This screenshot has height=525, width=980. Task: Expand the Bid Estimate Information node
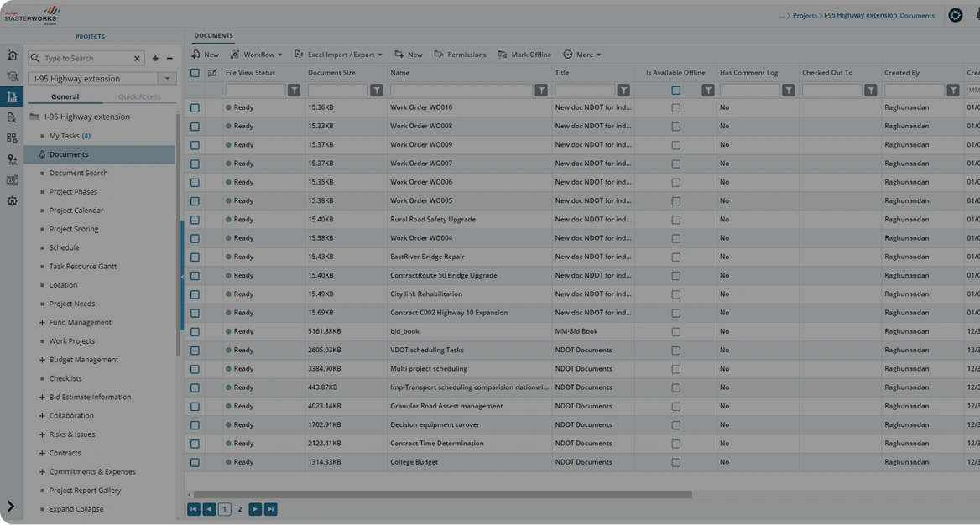(x=42, y=398)
